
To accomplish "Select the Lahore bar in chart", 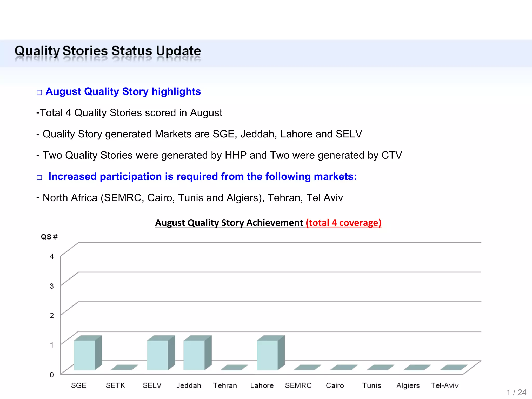I will (x=267, y=355).
